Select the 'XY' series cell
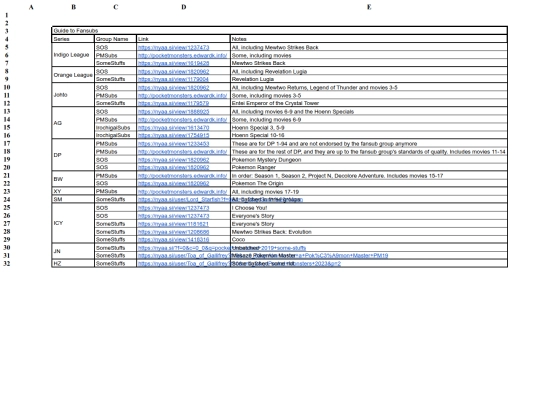540x405 pixels. 73,191
